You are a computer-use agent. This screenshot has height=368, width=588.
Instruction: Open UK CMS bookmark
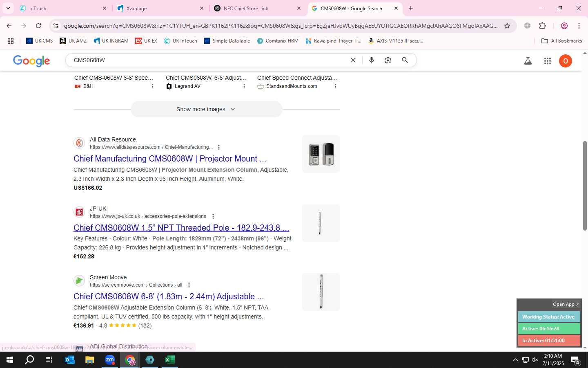pyautogui.click(x=40, y=41)
